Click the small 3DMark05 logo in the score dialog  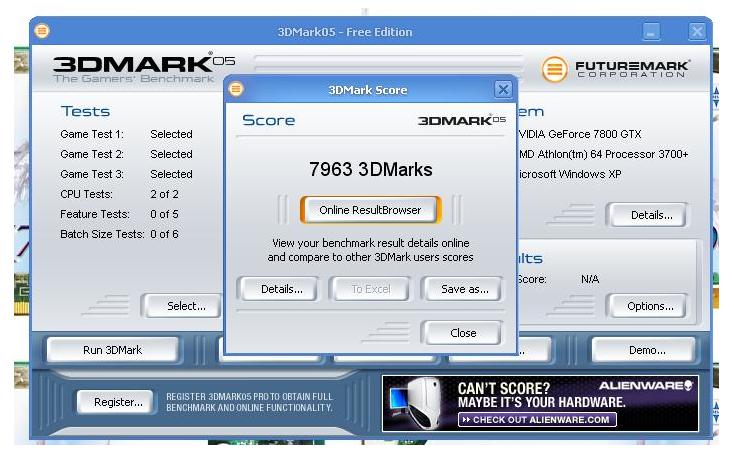pos(462,120)
